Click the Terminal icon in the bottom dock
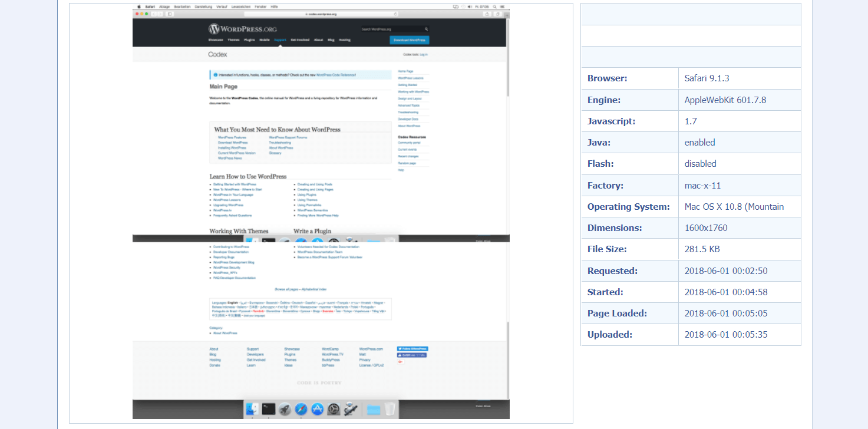 pyautogui.click(x=269, y=409)
